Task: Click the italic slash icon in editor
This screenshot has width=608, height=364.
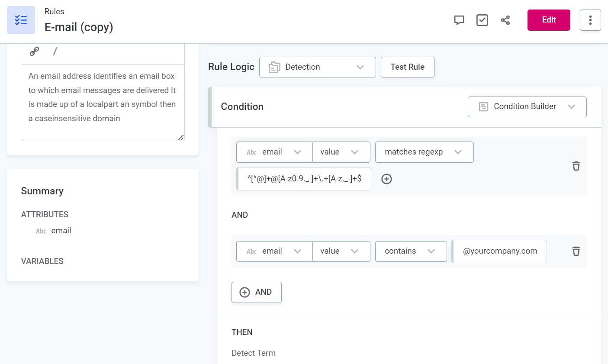Action: [55, 52]
